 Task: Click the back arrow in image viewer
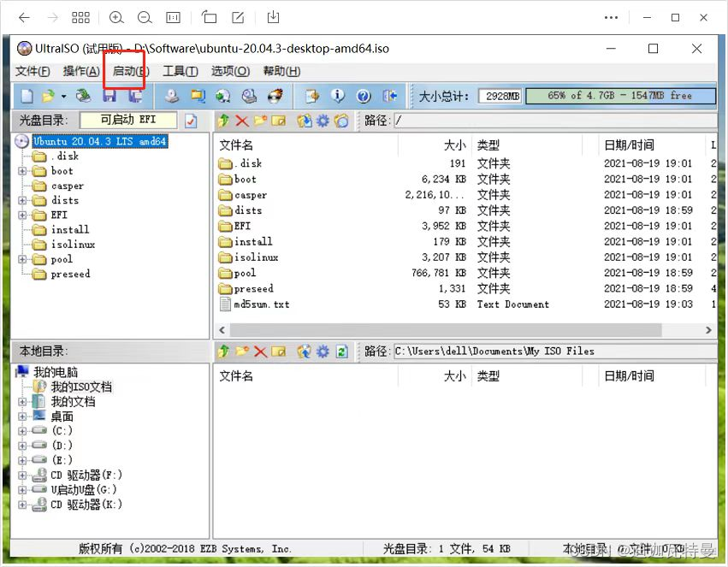(x=24, y=18)
